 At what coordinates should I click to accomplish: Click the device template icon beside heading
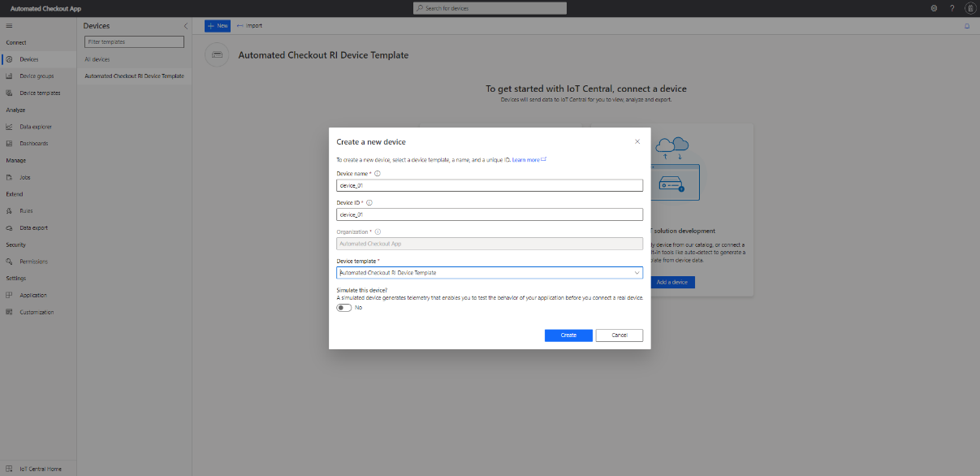click(217, 55)
